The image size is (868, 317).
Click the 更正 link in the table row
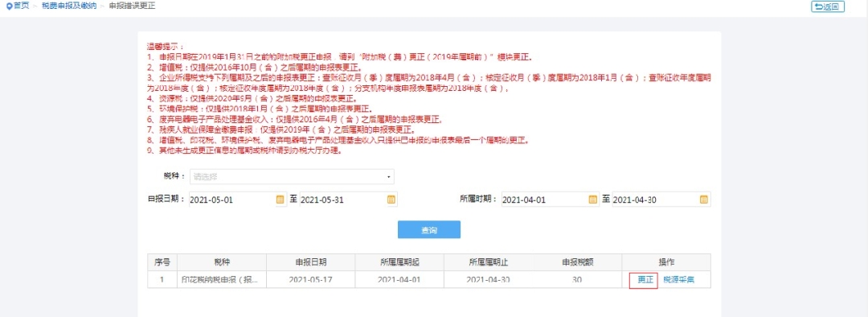tap(645, 280)
